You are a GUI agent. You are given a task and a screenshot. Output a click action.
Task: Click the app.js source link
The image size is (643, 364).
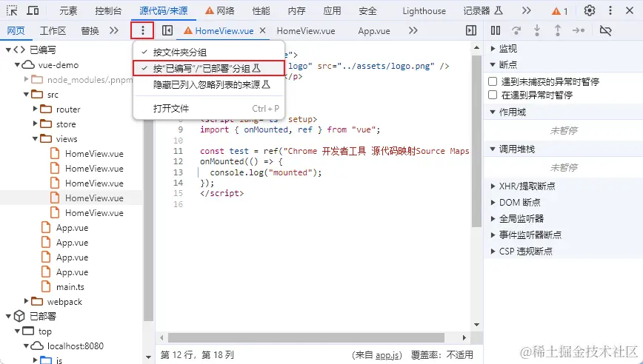(388, 355)
